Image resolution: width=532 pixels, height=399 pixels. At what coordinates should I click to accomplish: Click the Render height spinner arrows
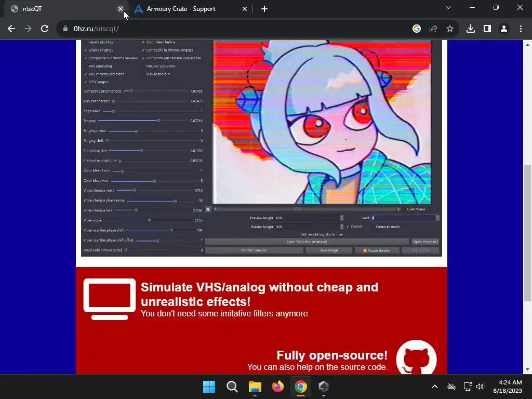[x=342, y=227]
